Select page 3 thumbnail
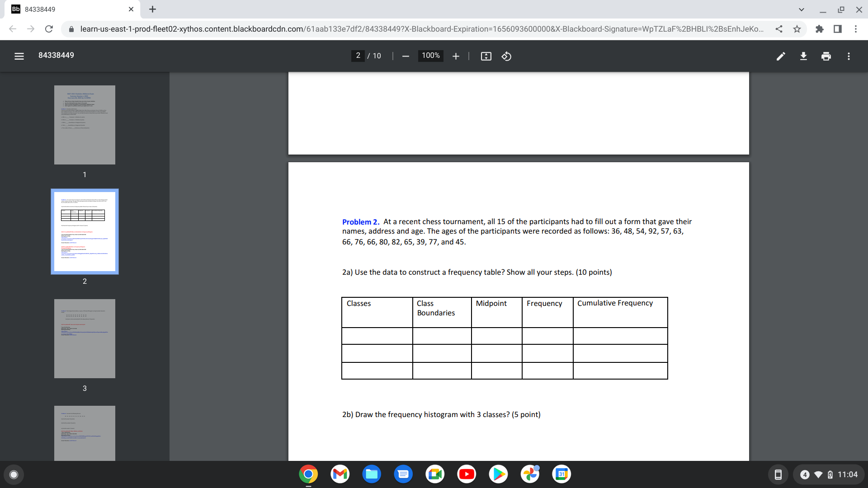The width and height of the screenshot is (868, 488). (x=85, y=338)
